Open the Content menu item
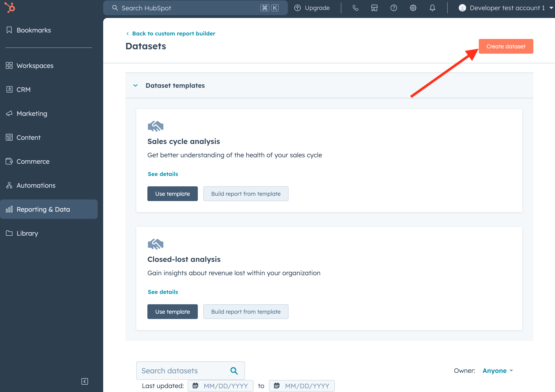555x392 pixels. [49, 137]
